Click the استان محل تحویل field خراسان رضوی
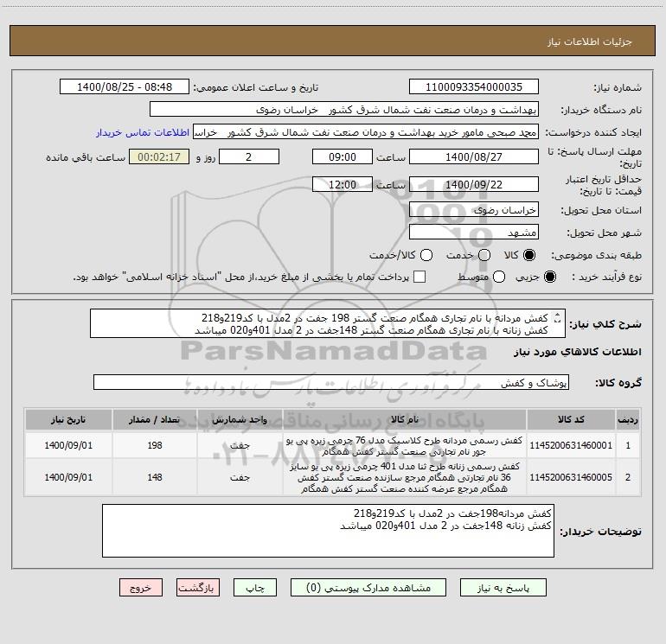This screenshot has width=666, height=644. click(474, 210)
